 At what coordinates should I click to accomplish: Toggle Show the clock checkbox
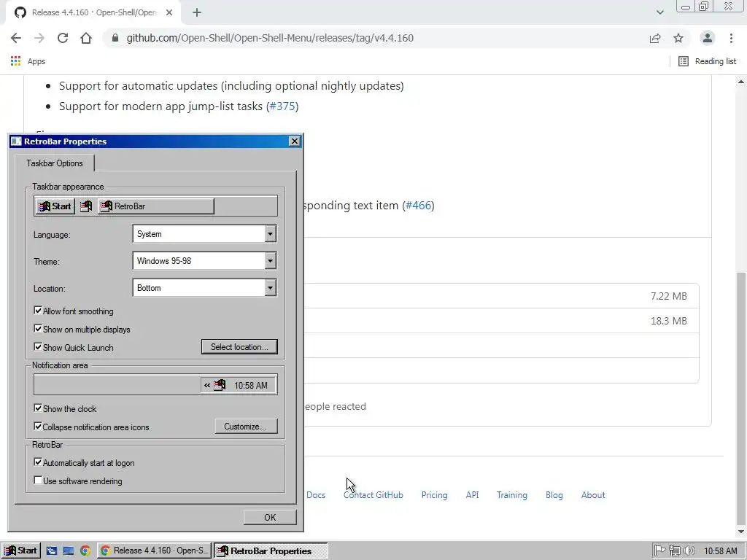coord(38,408)
